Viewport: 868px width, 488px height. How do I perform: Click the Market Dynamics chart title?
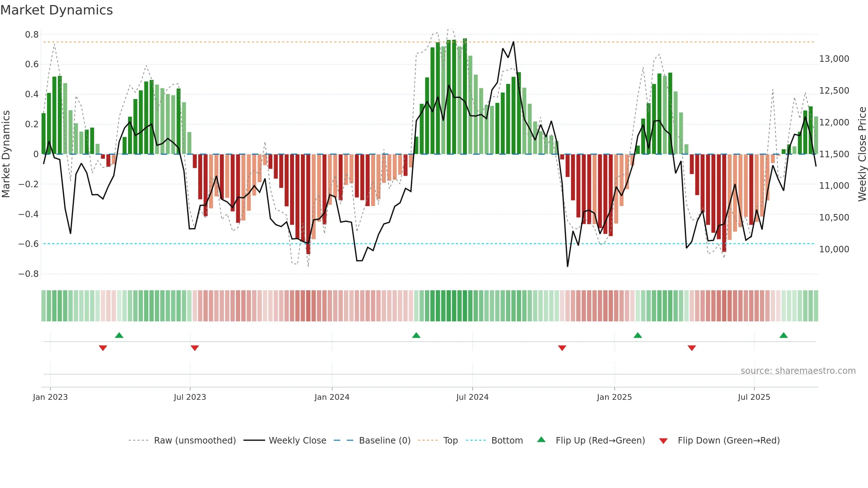(x=56, y=10)
